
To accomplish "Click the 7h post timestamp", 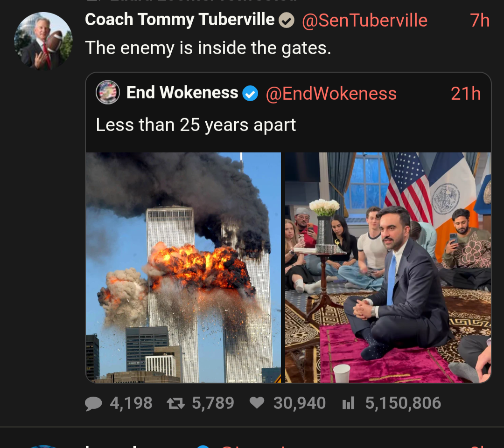I will pyautogui.click(x=479, y=21).
